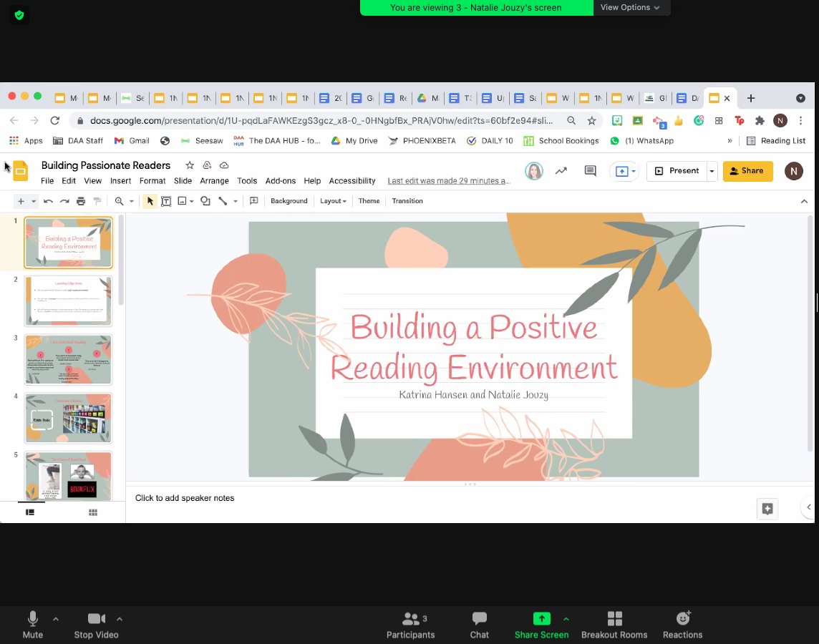
Task: Click the Theme toolbar button
Action: point(369,201)
